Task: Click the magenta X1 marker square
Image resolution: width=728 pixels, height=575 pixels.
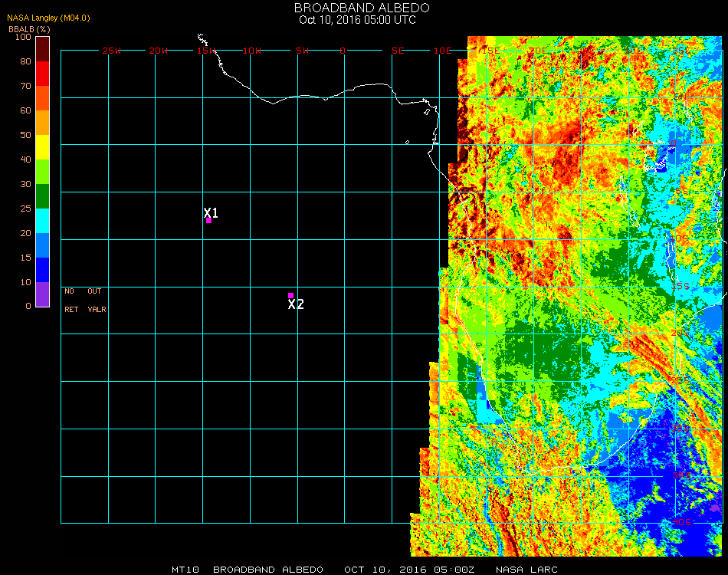Action: [x=209, y=220]
